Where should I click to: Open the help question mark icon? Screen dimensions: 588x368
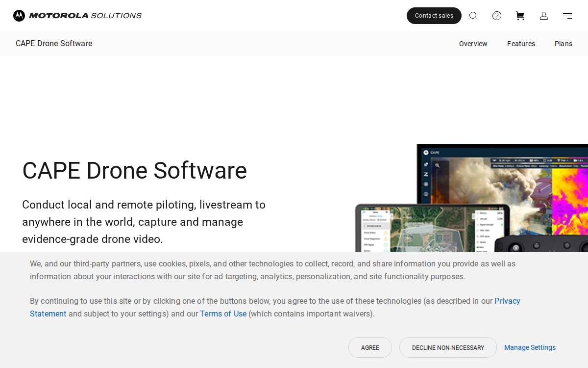[x=497, y=16]
